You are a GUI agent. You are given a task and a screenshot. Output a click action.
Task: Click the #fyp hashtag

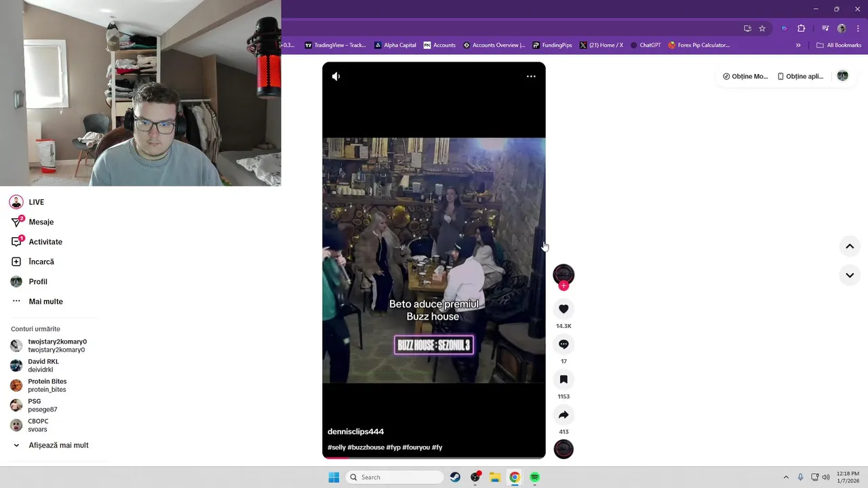393,447
